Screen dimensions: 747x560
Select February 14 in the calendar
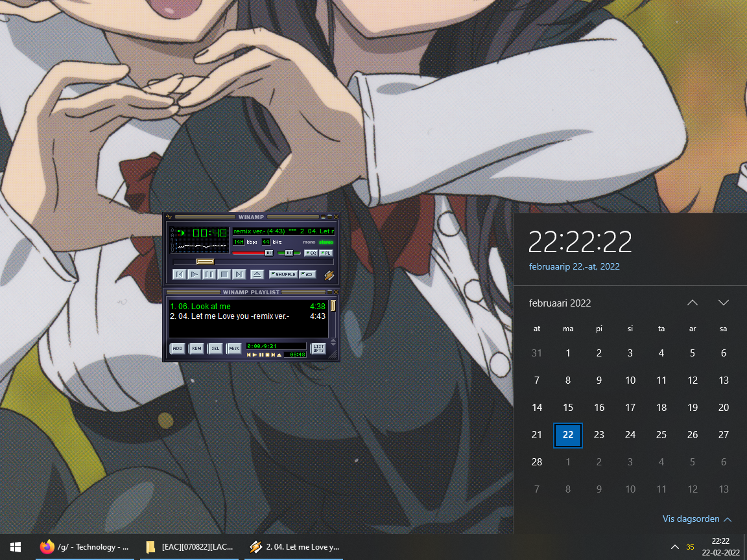(537, 408)
